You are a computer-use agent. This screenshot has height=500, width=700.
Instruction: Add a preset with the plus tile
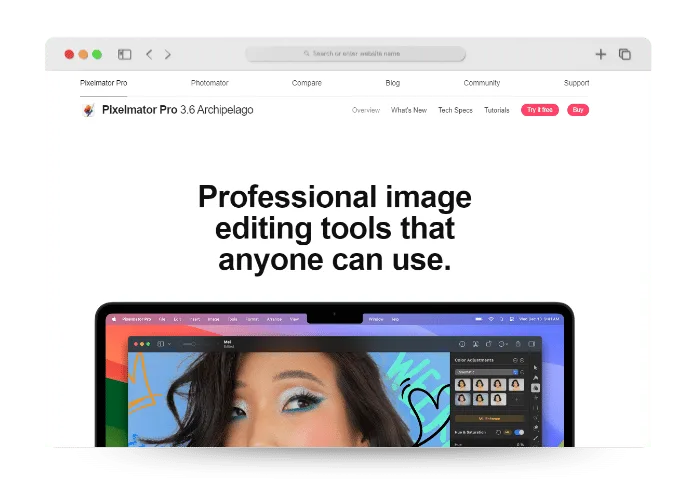coord(517,400)
